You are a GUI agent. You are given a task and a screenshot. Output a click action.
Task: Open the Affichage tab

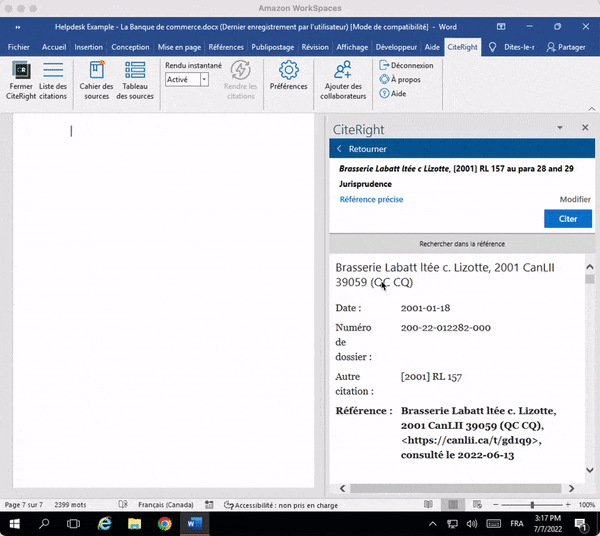[352, 47]
